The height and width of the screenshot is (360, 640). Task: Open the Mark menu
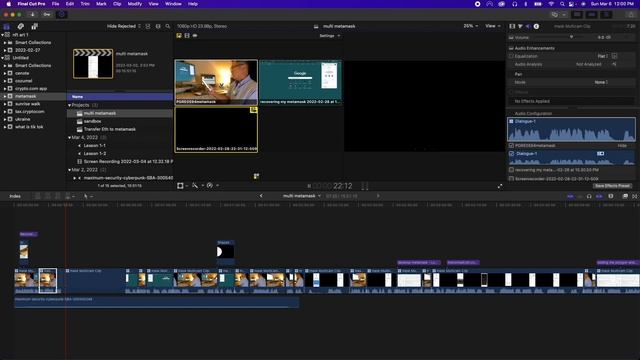[x=101, y=4]
